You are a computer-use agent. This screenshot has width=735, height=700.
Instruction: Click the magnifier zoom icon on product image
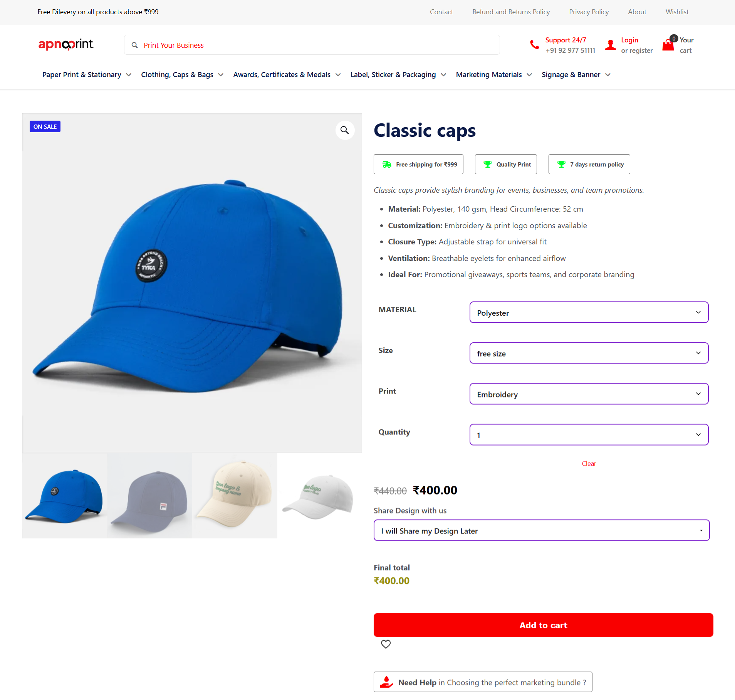[345, 130]
